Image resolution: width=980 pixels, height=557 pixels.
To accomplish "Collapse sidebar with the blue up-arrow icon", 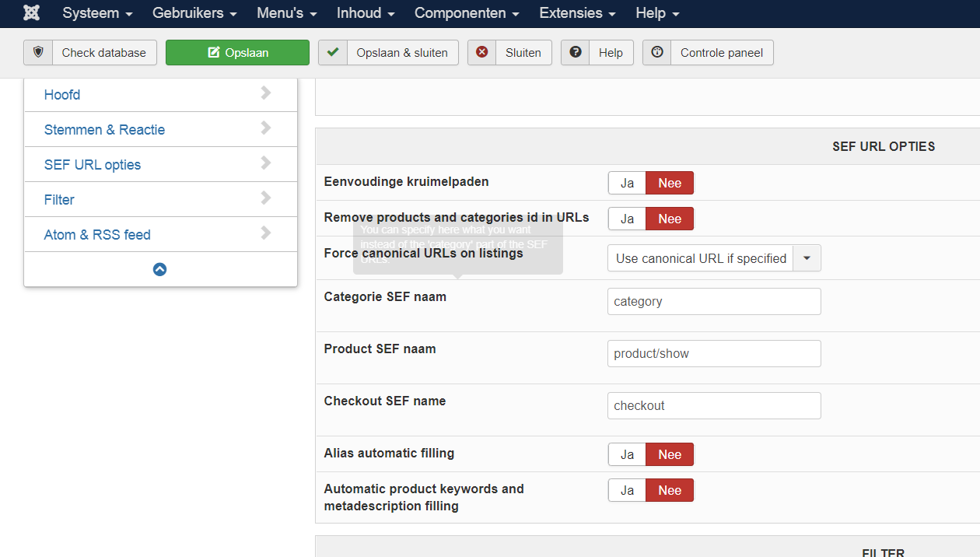I will click(x=160, y=269).
